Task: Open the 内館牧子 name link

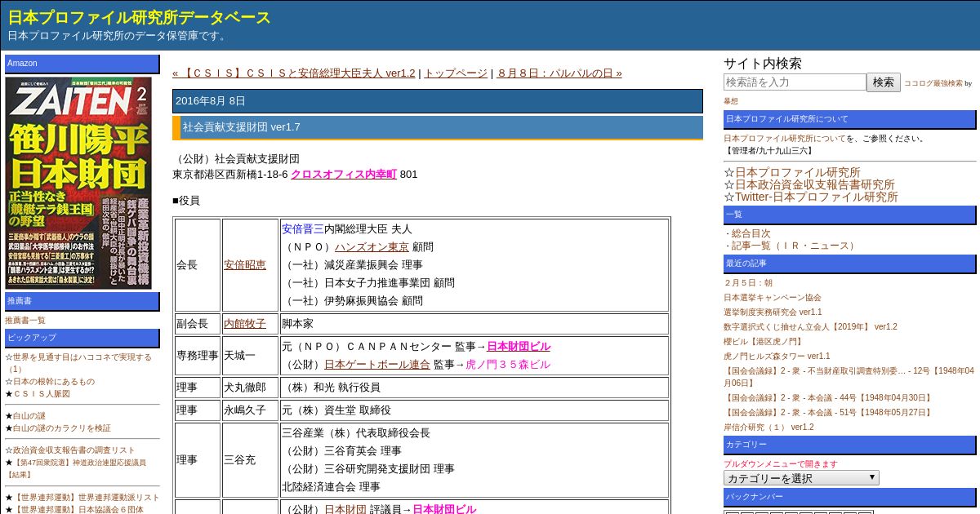Action: (x=245, y=323)
